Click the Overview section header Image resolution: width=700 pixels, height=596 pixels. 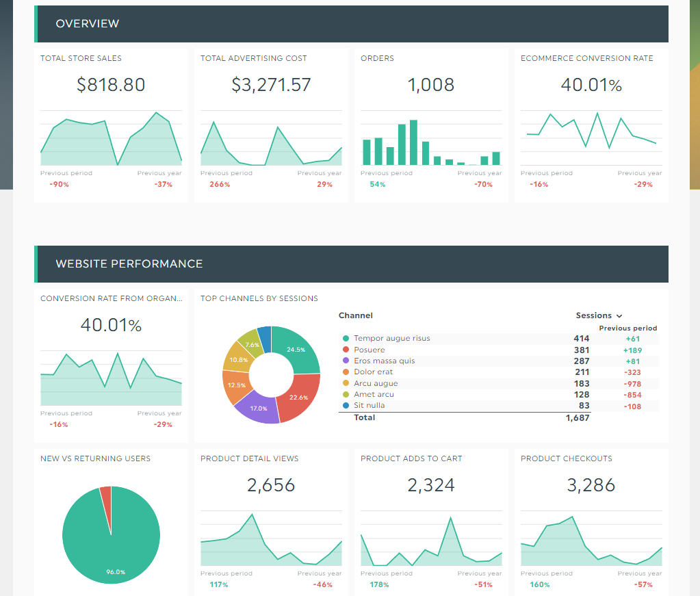(x=351, y=24)
